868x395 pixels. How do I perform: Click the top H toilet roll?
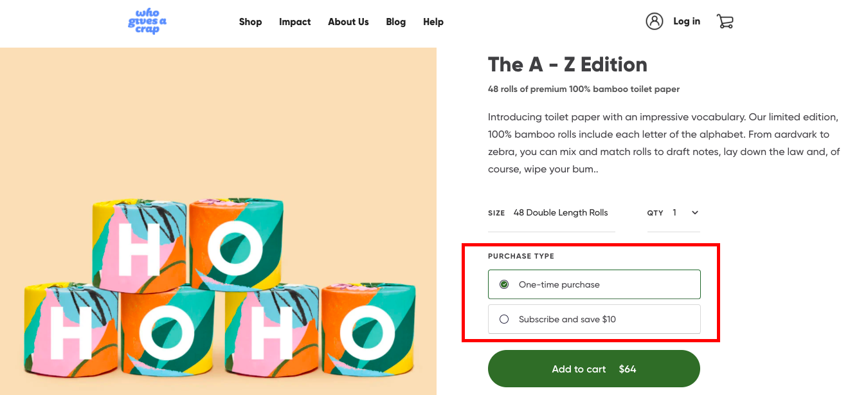coord(140,248)
